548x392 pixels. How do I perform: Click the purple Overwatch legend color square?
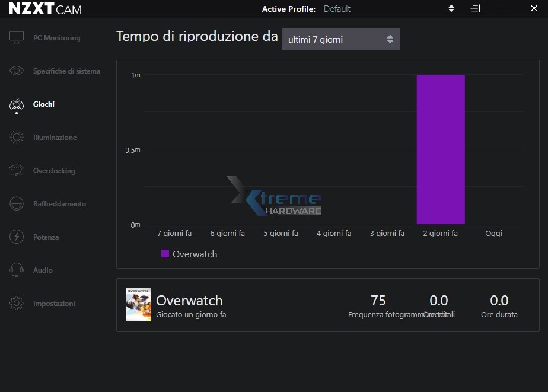tap(165, 254)
